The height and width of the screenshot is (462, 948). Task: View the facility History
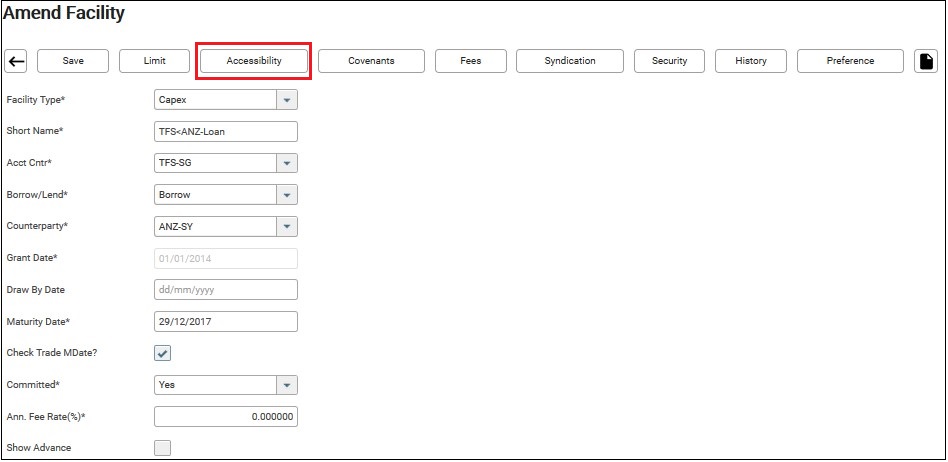(x=750, y=61)
